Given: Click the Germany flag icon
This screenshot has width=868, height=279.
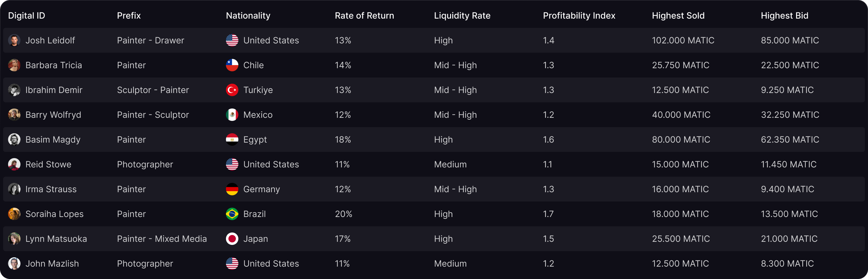Looking at the screenshot, I should [232, 189].
